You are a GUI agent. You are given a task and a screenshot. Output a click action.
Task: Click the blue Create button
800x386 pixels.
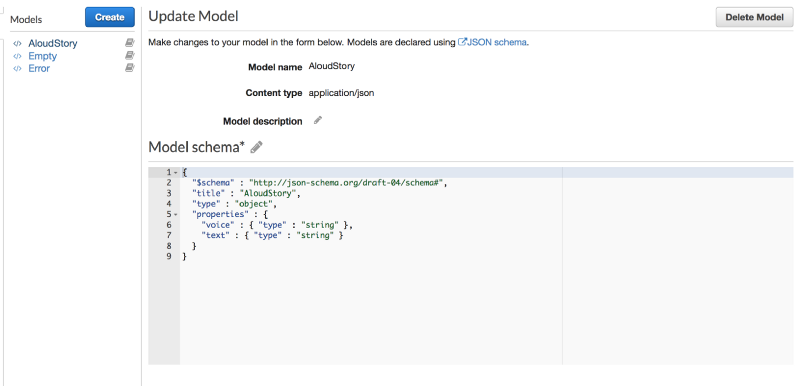[x=110, y=17]
